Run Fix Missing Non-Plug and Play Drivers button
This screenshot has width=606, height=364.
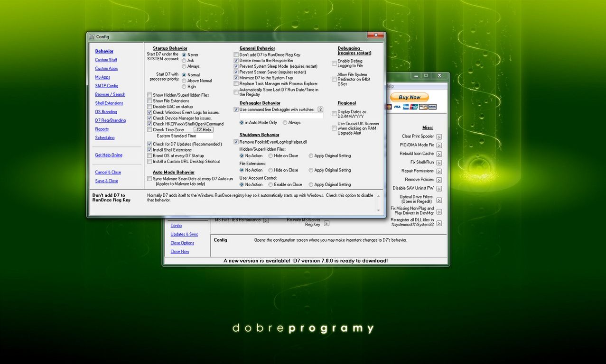[439, 211]
